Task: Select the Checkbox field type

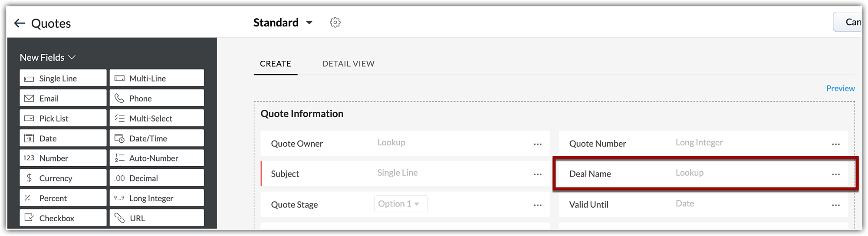Action: pyautogui.click(x=63, y=218)
